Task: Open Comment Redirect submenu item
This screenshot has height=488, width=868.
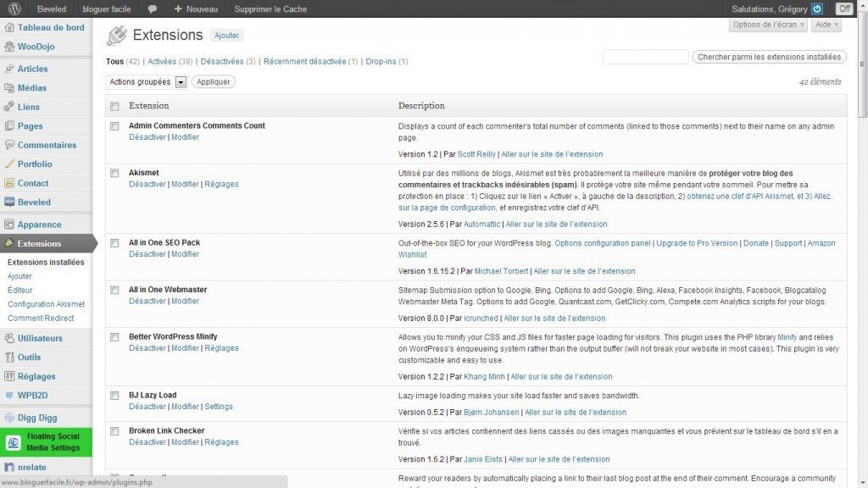Action: tap(41, 319)
